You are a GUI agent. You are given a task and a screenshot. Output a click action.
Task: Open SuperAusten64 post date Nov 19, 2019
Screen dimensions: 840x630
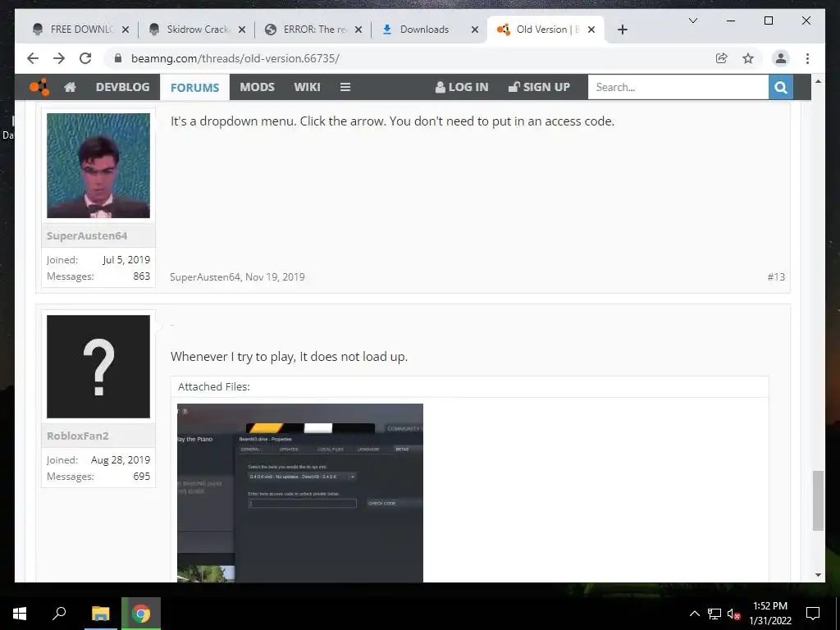click(x=275, y=277)
